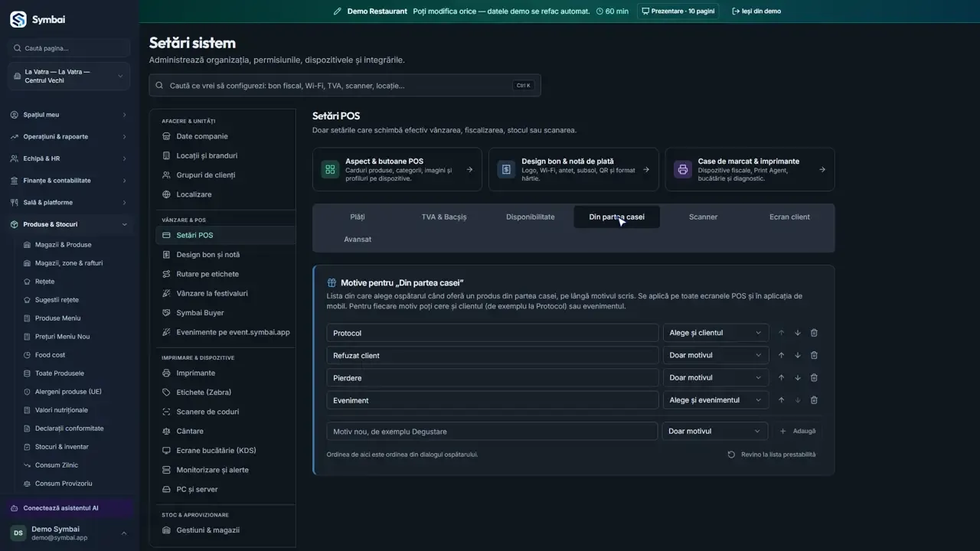Open Prezentare · 10 pagini button

tap(678, 11)
